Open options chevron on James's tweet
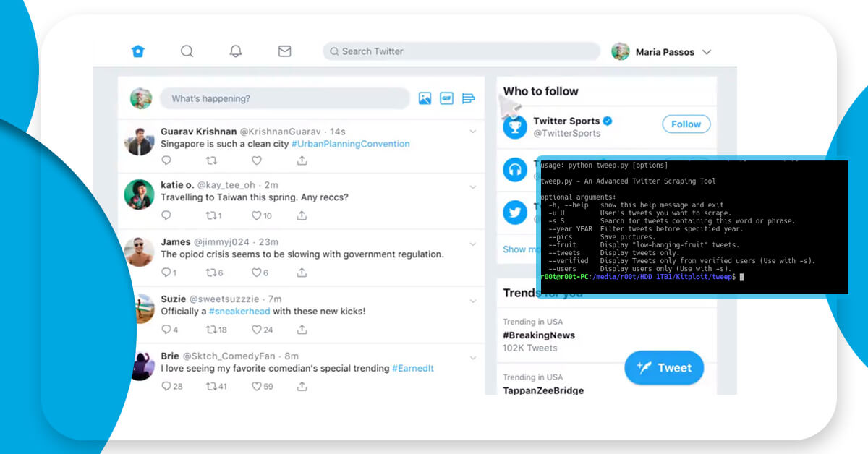868x454 pixels. [472, 244]
